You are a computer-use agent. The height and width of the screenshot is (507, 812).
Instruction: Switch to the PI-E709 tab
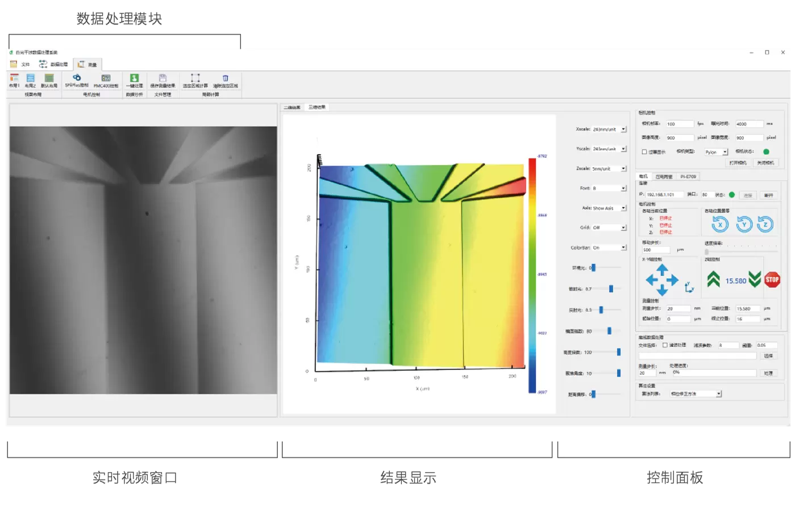point(688,177)
